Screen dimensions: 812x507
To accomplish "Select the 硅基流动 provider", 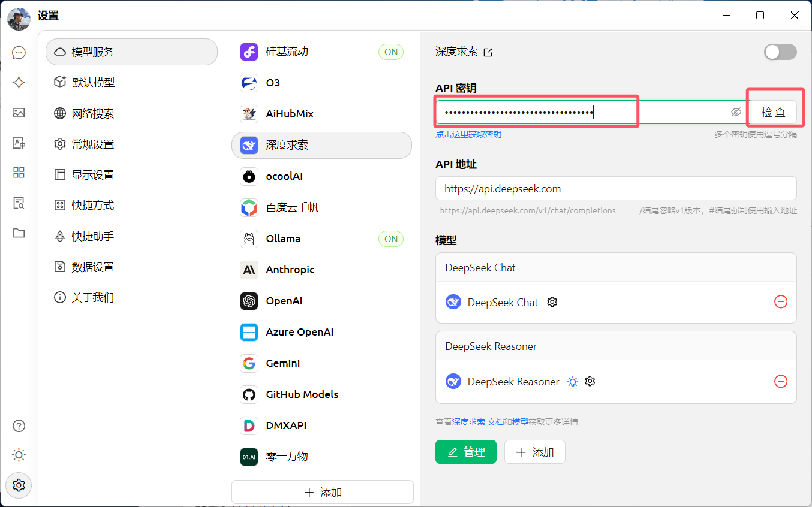I will (x=322, y=52).
